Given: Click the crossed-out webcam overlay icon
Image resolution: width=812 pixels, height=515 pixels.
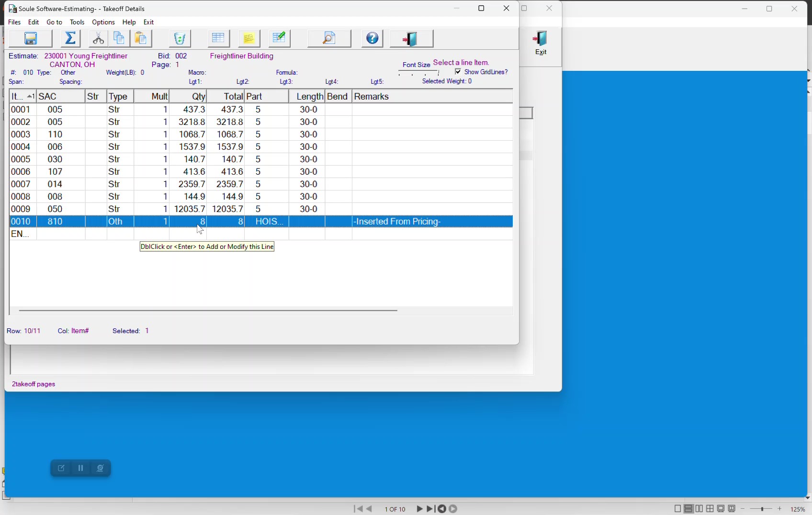Looking at the screenshot, I should (101, 469).
